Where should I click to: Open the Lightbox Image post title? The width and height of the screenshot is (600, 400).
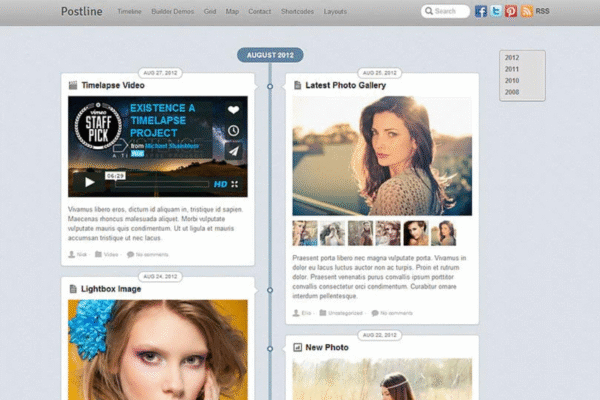[111, 289]
